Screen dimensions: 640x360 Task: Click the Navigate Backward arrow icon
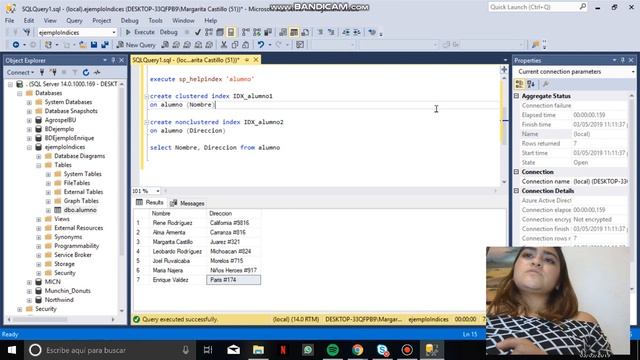click(x=16, y=45)
